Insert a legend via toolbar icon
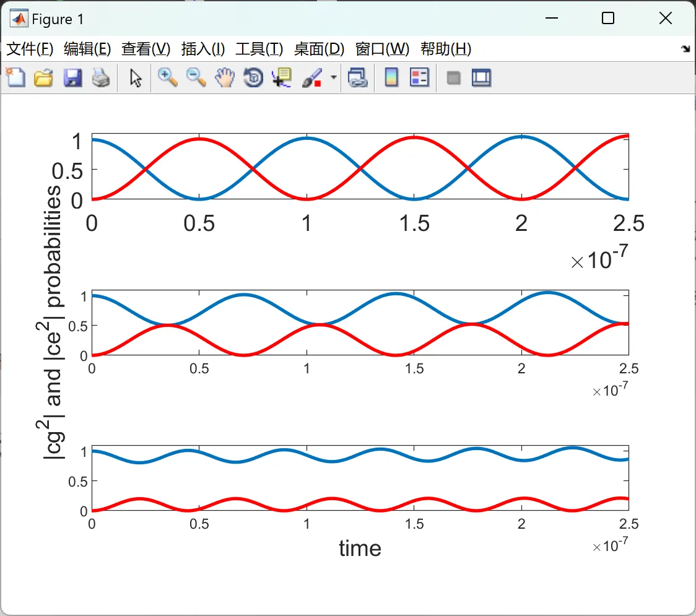The width and height of the screenshot is (696, 616). (x=419, y=78)
